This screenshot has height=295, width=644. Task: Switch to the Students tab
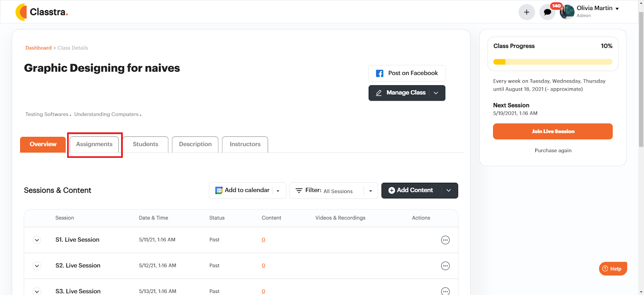coord(145,144)
